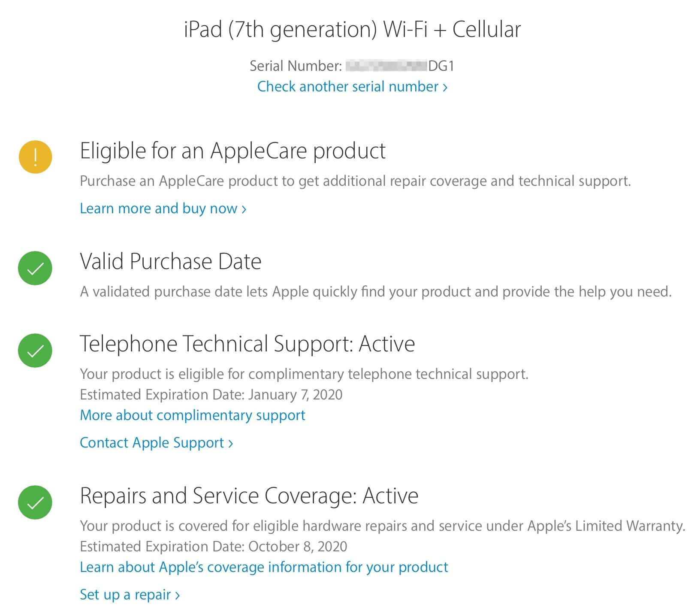The image size is (700, 611).
Task: Click the validated purchase date description sentence
Action: (x=375, y=292)
